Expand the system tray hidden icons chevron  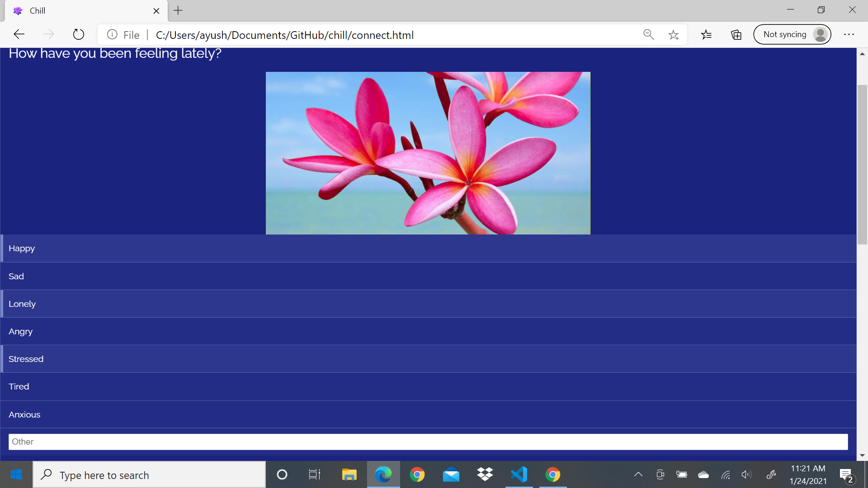point(638,474)
